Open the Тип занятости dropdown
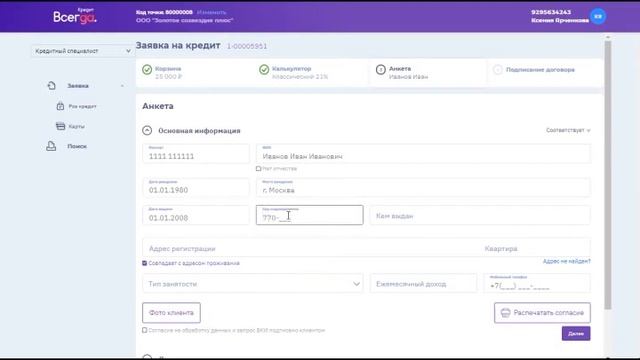The image size is (640, 360). pyautogui.click(x=253, y=284)
